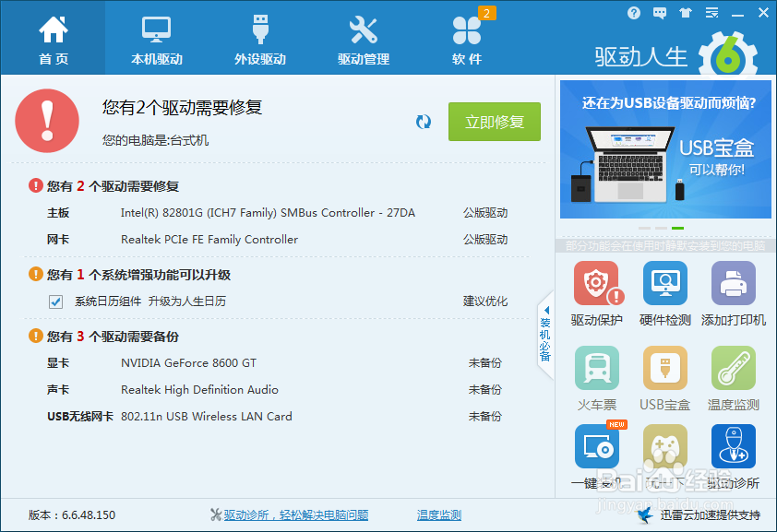Open the 首页 home tab
The image size is (777, 532).
[53, 39]
